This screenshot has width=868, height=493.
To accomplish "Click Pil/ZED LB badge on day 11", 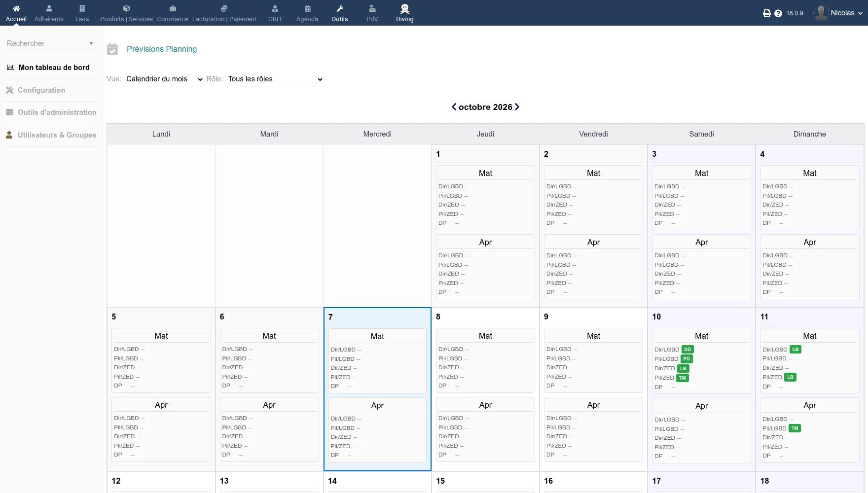I will click(x=791, y=377).
